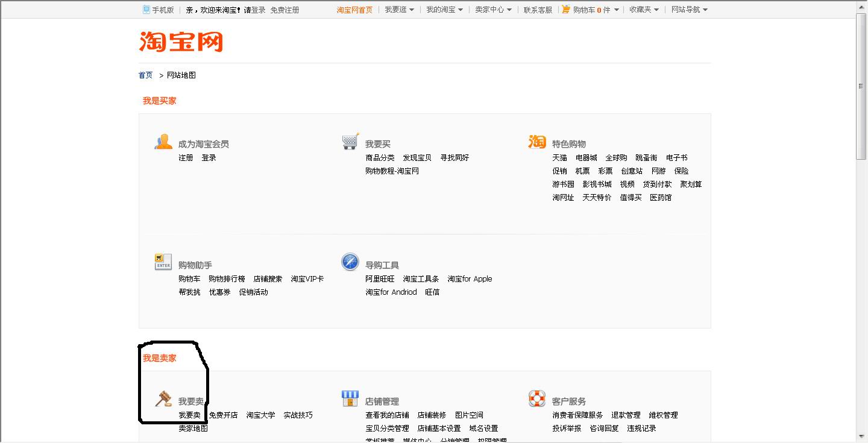Viewport: 868px width, 443px height.
Task: Open 淘宝VIP卡 link
Action: (307, 279)
